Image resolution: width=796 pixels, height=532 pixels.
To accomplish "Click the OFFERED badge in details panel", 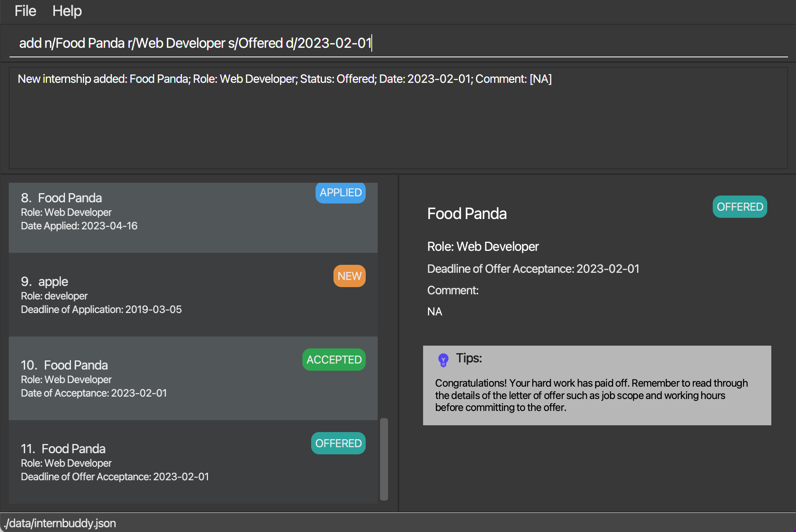I will point(740,207).
